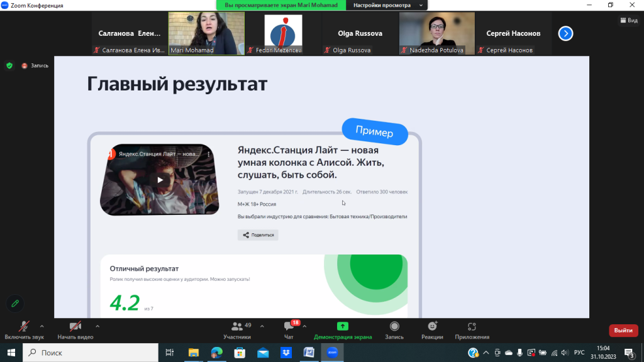The height and width of the screenshot is (362, 644).
Task: Select Olga Russova participant tile
Action: click(360, 33)
